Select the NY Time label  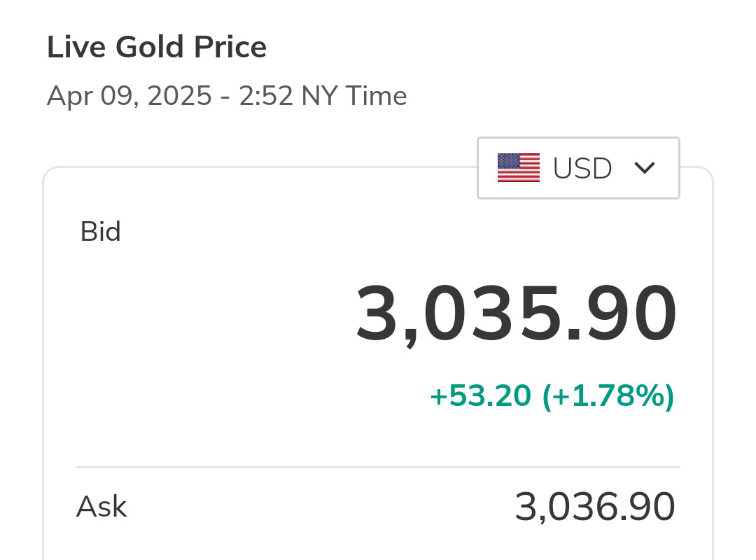tap(354, 96)
